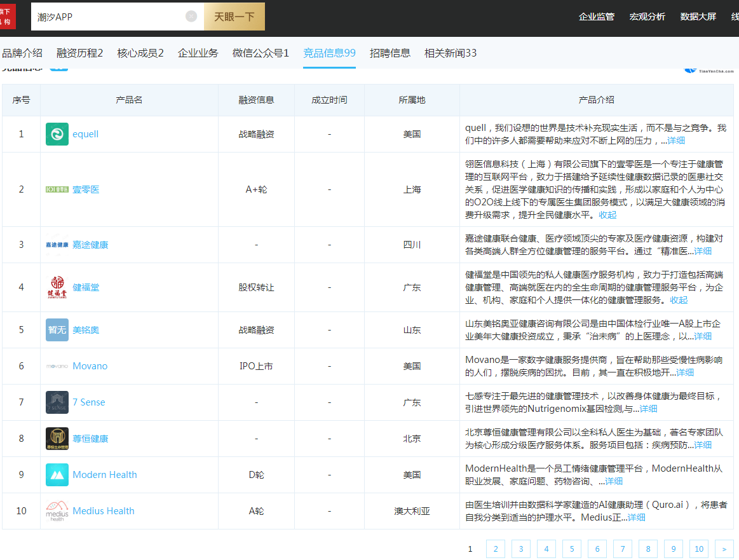Collapse 健福堂 description with 收起
This screenshot has width=739, height=560.
679,300
